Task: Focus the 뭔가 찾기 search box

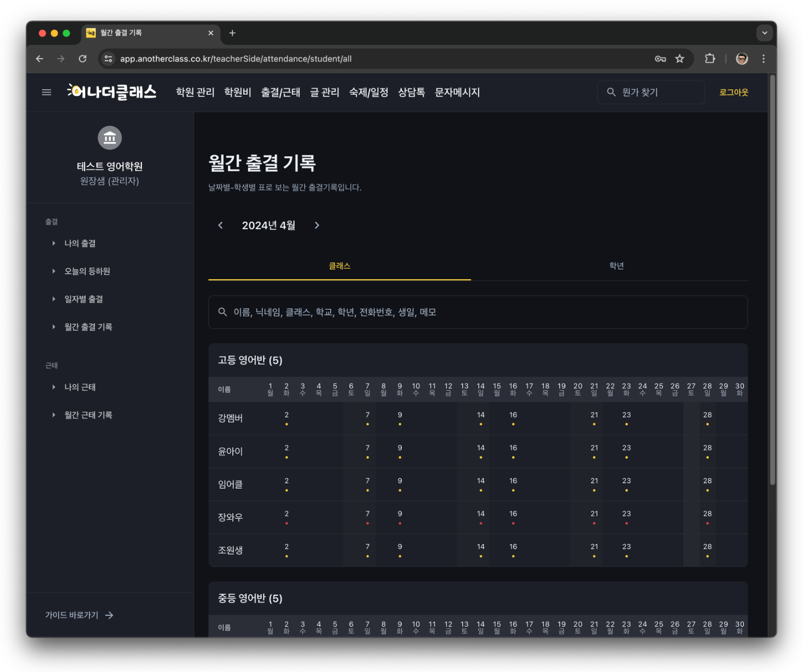Action: point(651,92)
